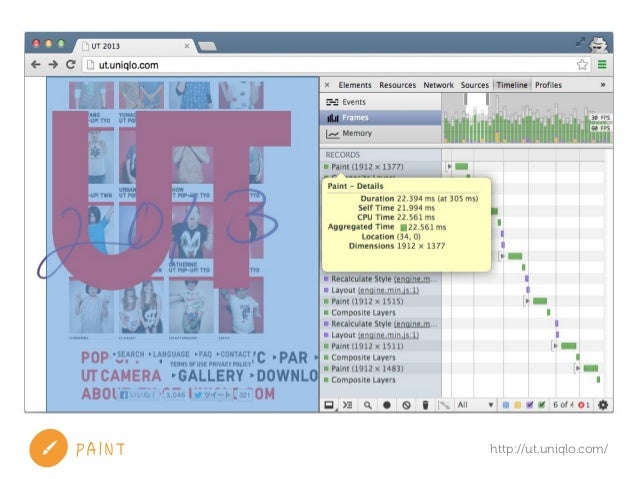Select the Paint (1912 × 1377) record

[380, 166]
